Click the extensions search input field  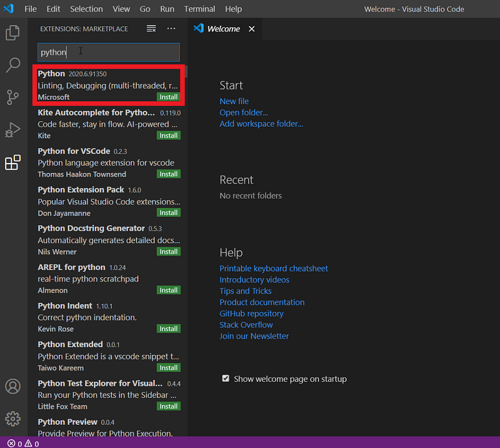pyautogui.click(x=109, y=52)
